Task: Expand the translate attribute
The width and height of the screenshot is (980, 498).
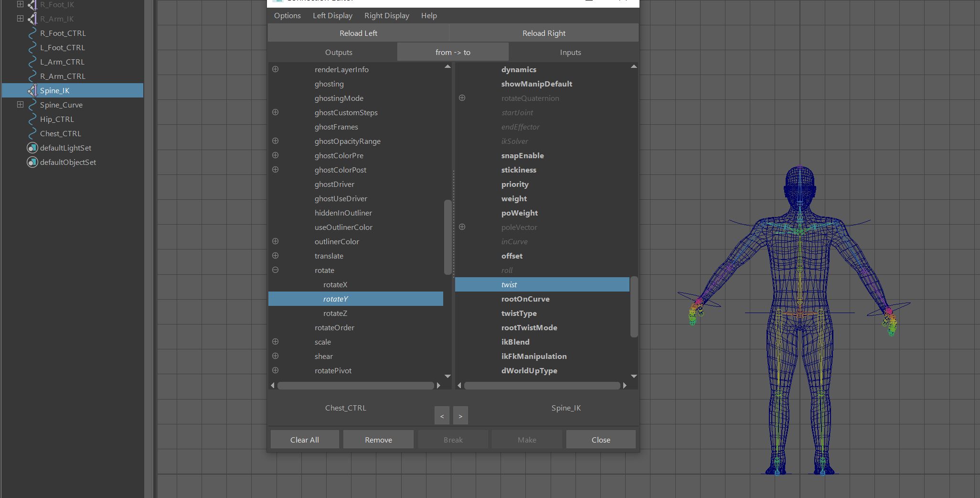Action: coord(276,256)
